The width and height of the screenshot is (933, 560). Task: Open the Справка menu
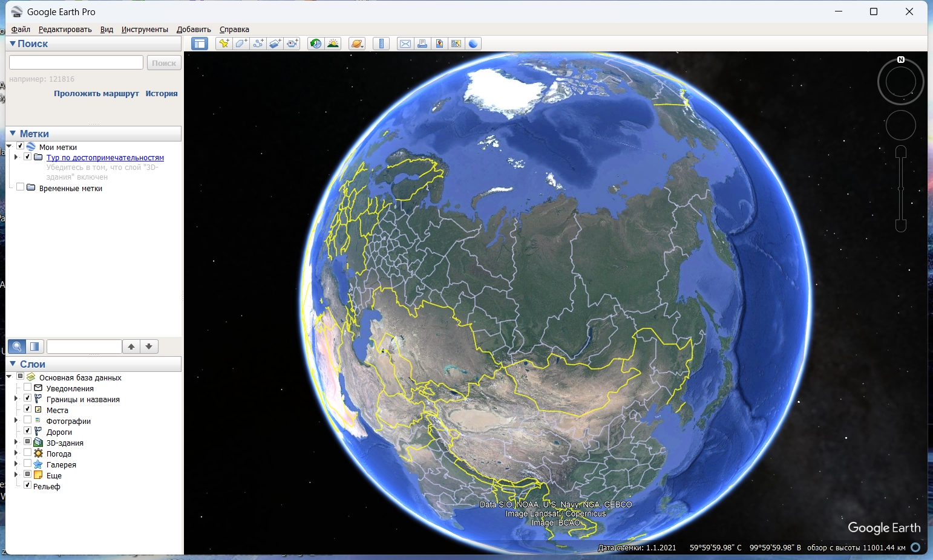point(234,29)
